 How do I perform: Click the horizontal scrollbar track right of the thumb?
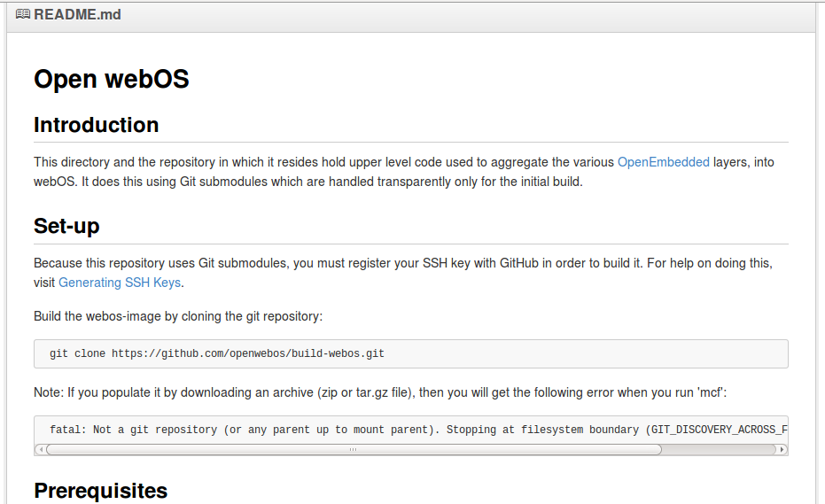tap(719, 450)
